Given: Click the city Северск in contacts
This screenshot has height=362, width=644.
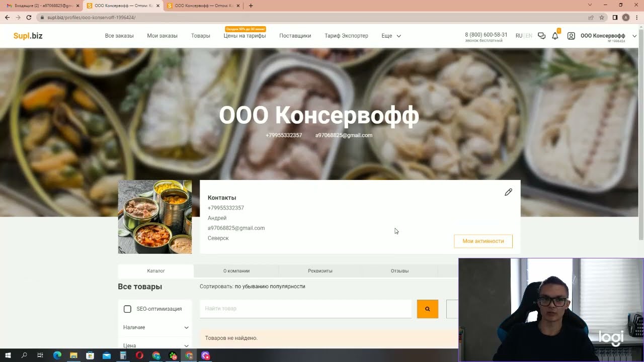Looking at the screenshot, I should click(218, 238).
